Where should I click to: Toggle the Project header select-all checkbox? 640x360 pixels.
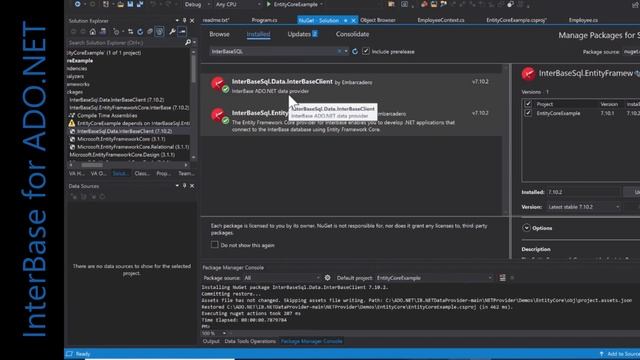528,104
